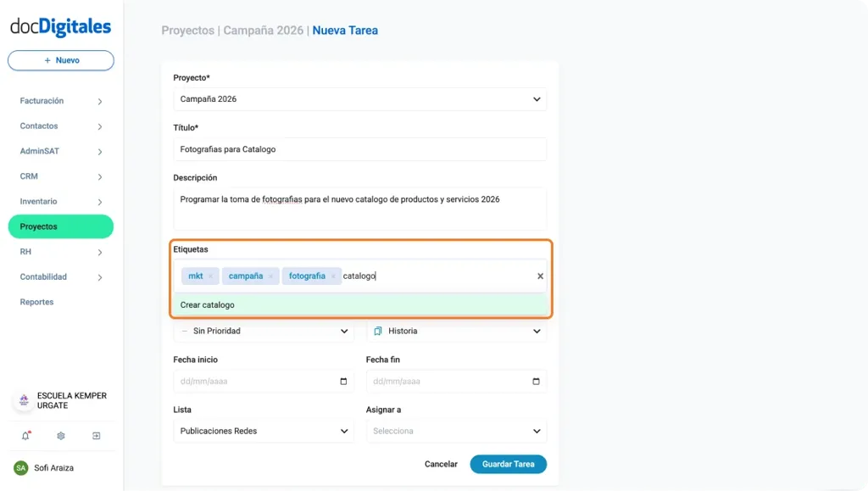
Task: Click the Fecha fin date input field
Action: [x=441, y=381]
